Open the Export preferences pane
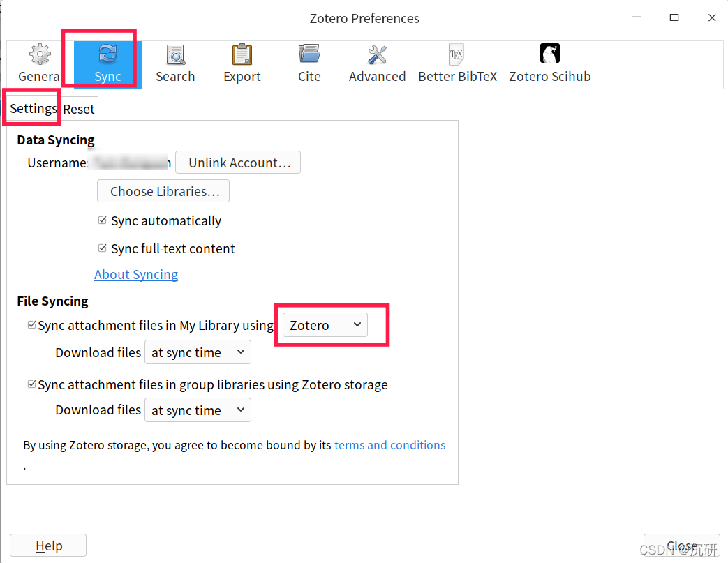The width and height of the screenshot is (728, 563). tap(242, 64)
